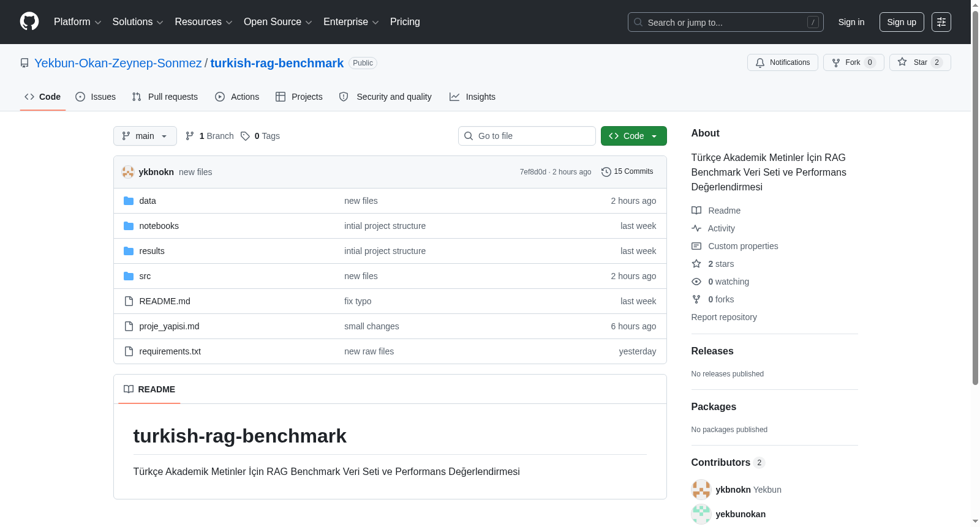The width and height of the screenshot is (980, 527).
Task: Open the proje_yapisi.md file name
Action: [x=169, y=326]
